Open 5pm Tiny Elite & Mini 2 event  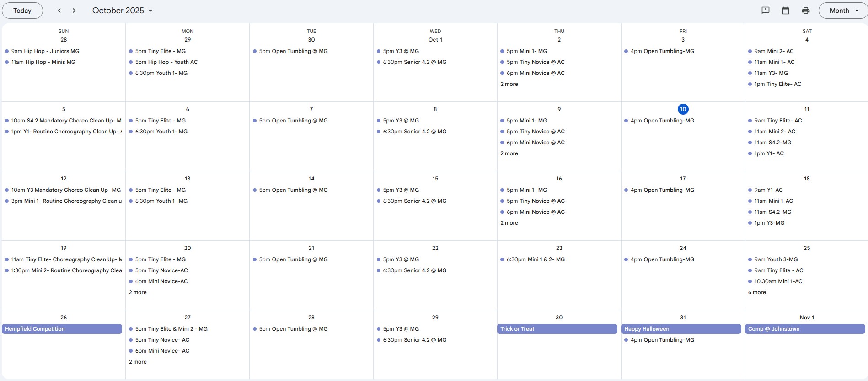coord(171,329)
